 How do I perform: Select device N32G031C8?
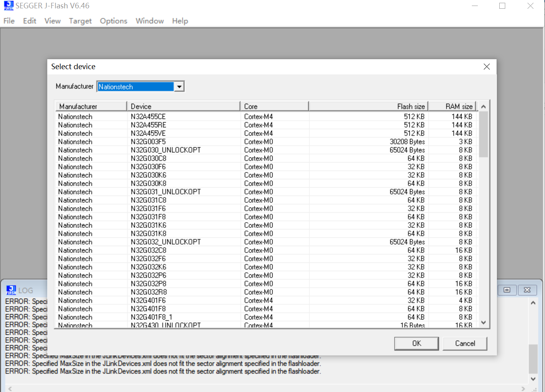pos(148,200)
